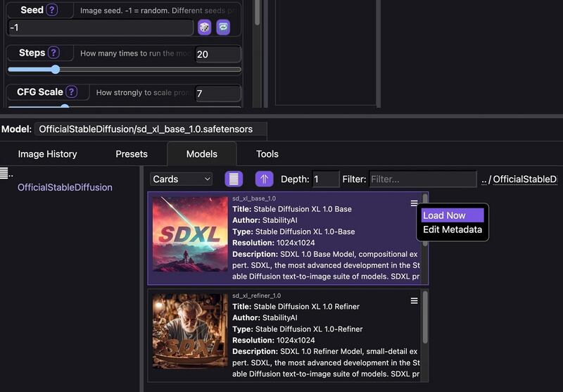Select the SDXL Refiner model thumbnail

190,331
